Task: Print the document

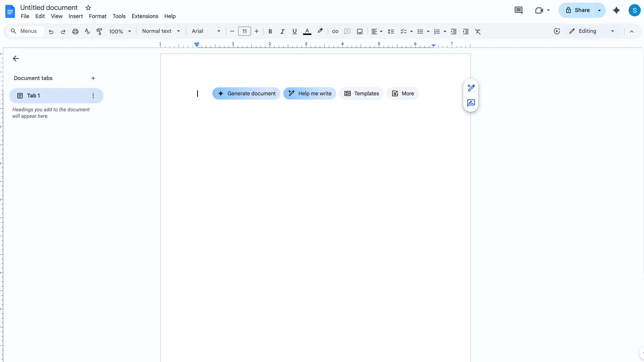Action: click(75, 31)
